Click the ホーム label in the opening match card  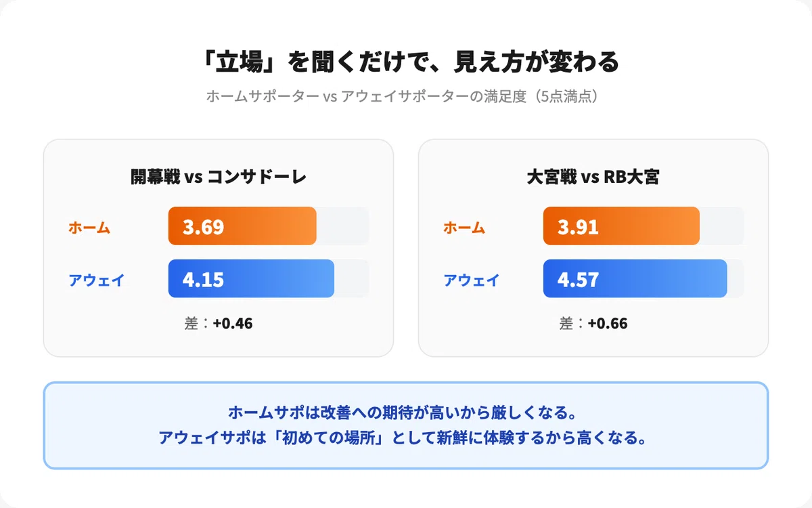[89, 227]
